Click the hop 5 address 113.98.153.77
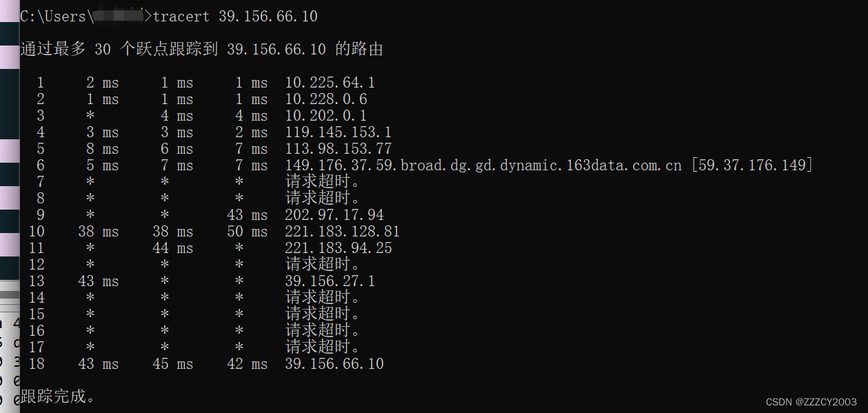This screenshot has height=413, width=868. (338, 149)
